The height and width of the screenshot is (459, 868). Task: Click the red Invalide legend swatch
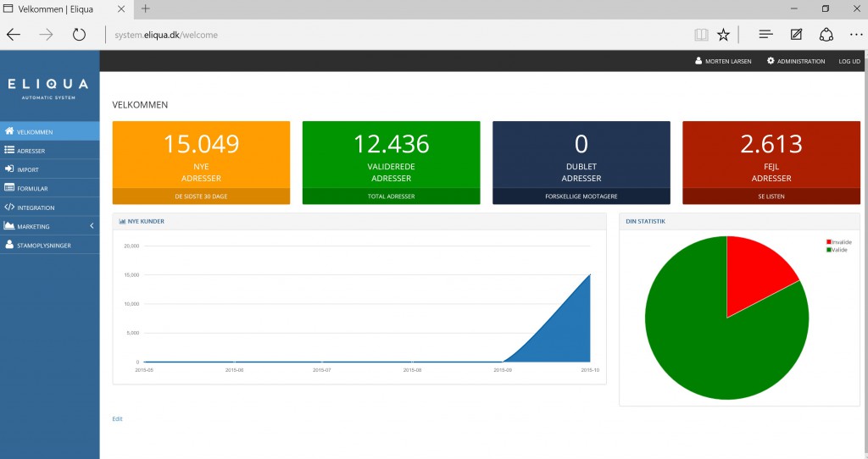click(829, 242)
